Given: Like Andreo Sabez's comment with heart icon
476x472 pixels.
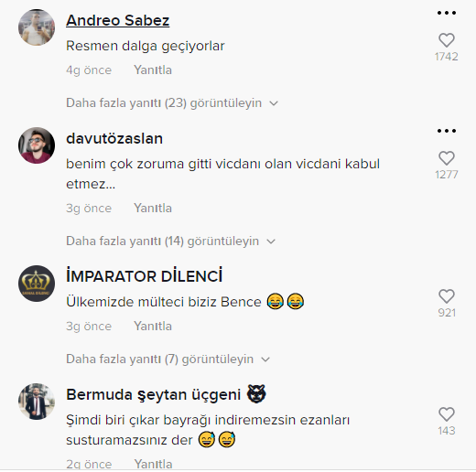Looking at the screenshot, I should click(447, 40).
